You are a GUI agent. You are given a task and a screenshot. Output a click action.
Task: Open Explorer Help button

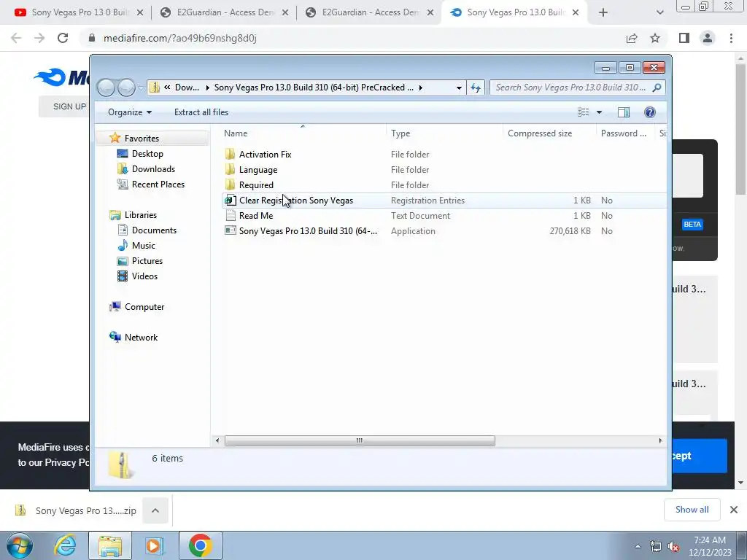(649, 112)
